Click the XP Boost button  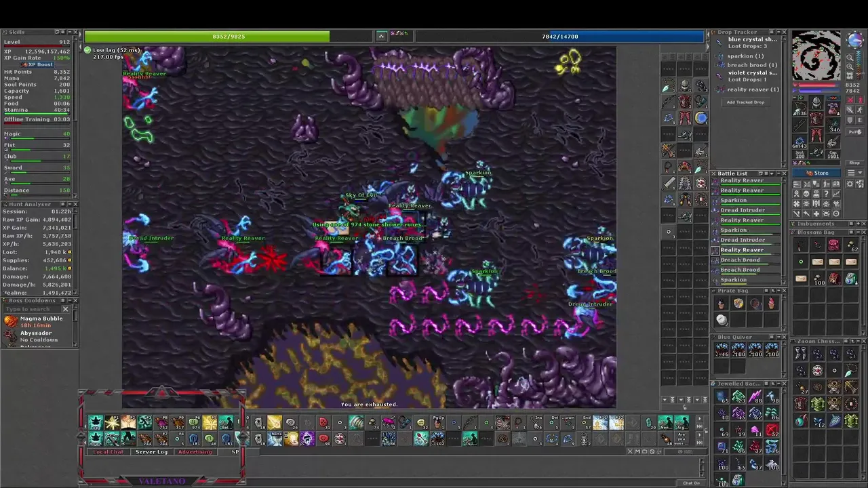tap(37, 64)
